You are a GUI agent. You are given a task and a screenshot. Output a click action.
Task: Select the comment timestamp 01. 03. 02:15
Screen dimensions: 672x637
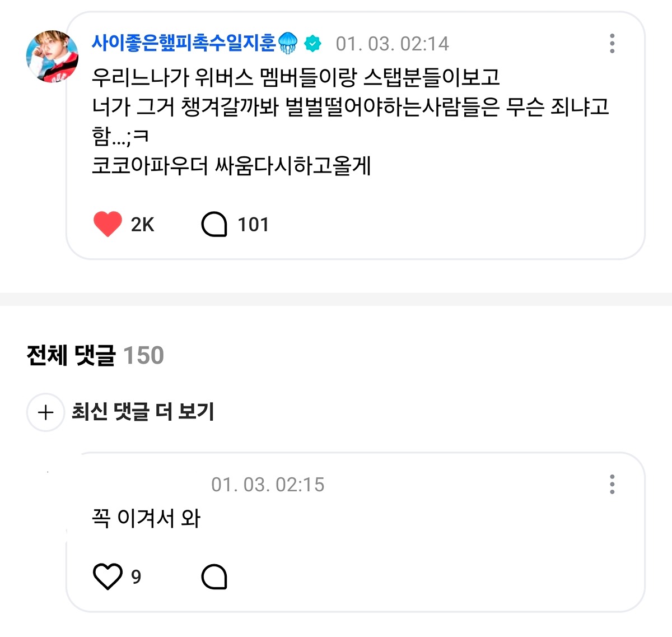(x=268, y=485)
